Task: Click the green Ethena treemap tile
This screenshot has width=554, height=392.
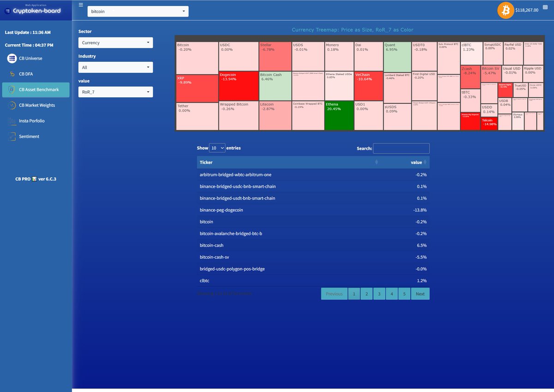Action: click(339, 115)
